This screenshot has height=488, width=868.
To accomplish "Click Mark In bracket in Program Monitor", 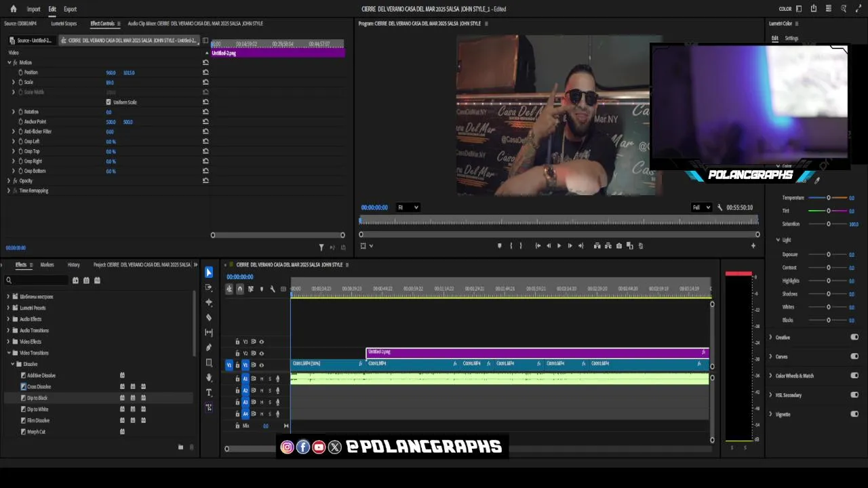I will 511,246.
